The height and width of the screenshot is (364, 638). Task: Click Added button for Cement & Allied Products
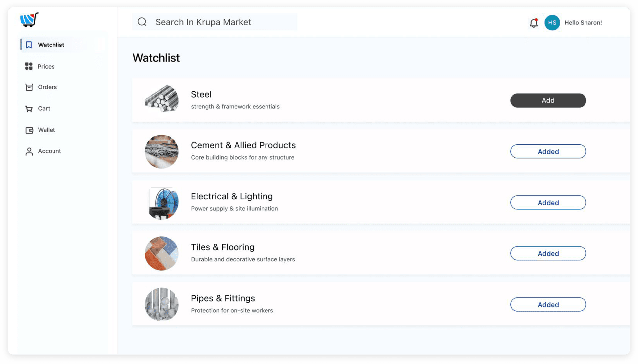click(548, 151)
